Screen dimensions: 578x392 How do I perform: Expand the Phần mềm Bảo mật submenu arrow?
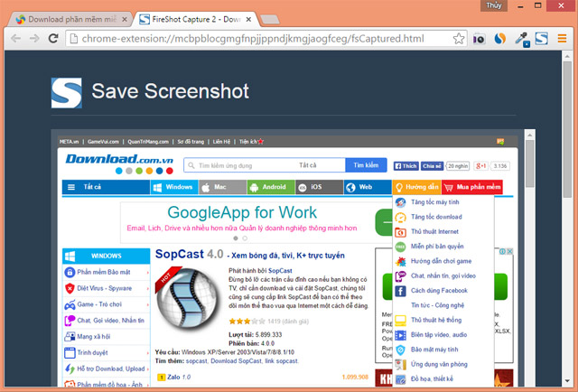148,273
